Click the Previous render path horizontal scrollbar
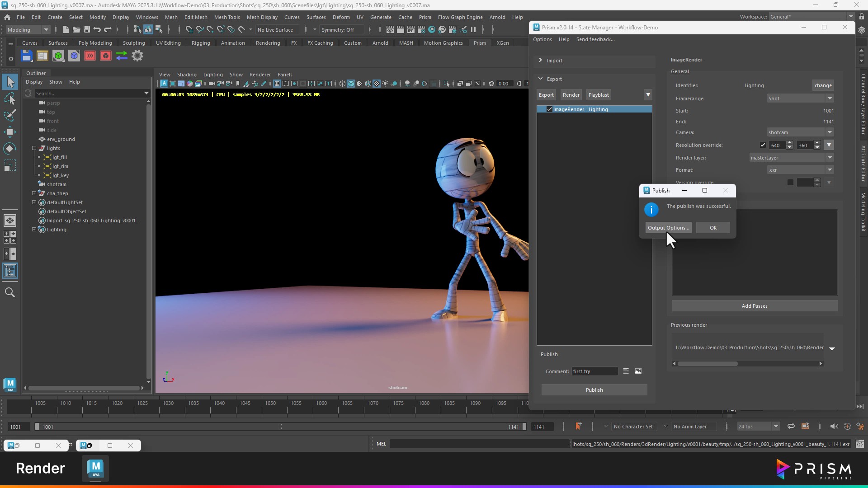This screenshot has height=488, width=868. [748, 364]
